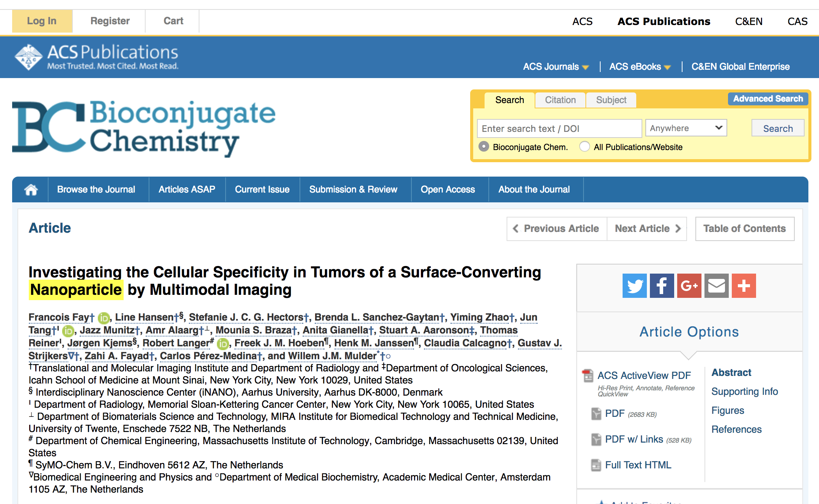Click author Claudia Calcagno

[466, 343]
